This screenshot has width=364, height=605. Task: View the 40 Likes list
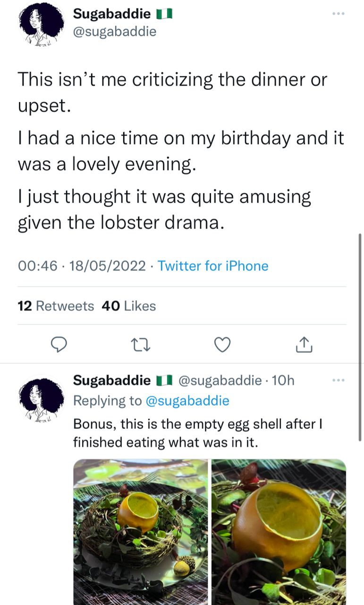129,306
